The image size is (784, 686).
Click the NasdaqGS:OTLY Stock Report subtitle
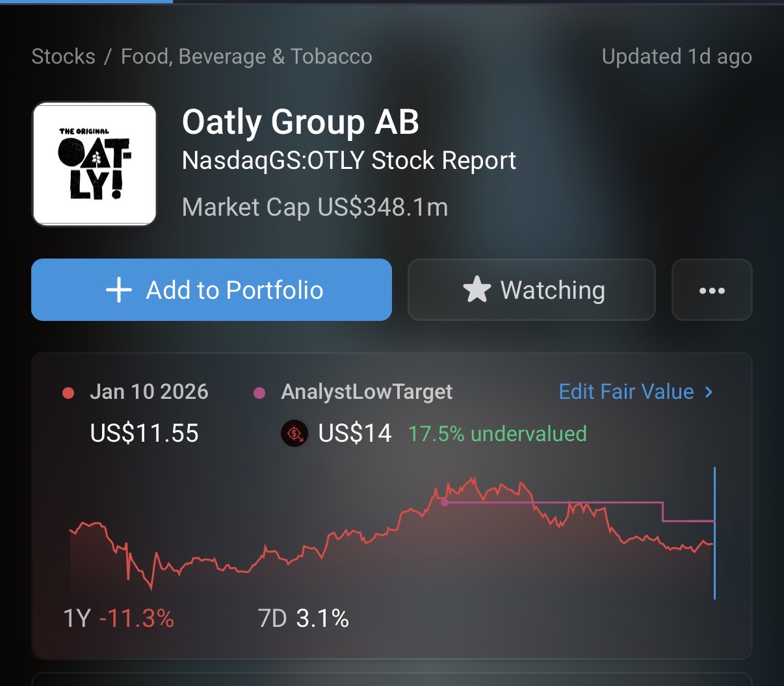pyautogui.click(x=348, y=160)
